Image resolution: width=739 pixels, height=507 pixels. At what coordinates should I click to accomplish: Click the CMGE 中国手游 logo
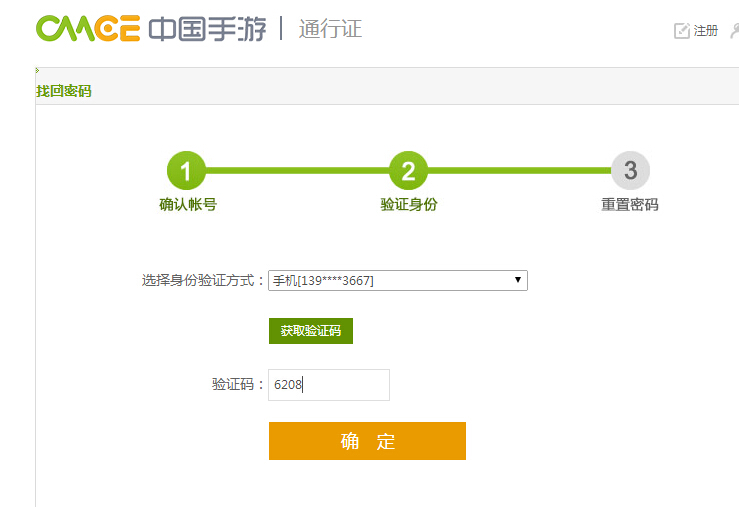[151, 29]
